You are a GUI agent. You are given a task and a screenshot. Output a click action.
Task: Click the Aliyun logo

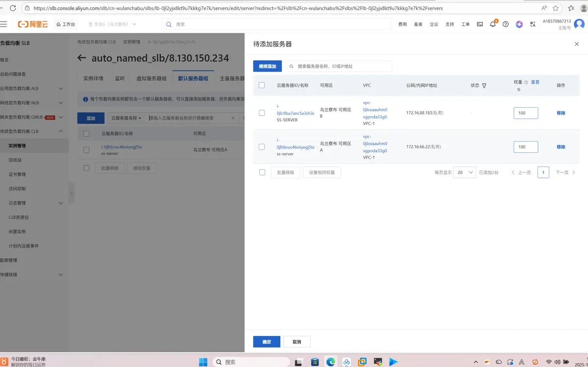click(33, 24)
